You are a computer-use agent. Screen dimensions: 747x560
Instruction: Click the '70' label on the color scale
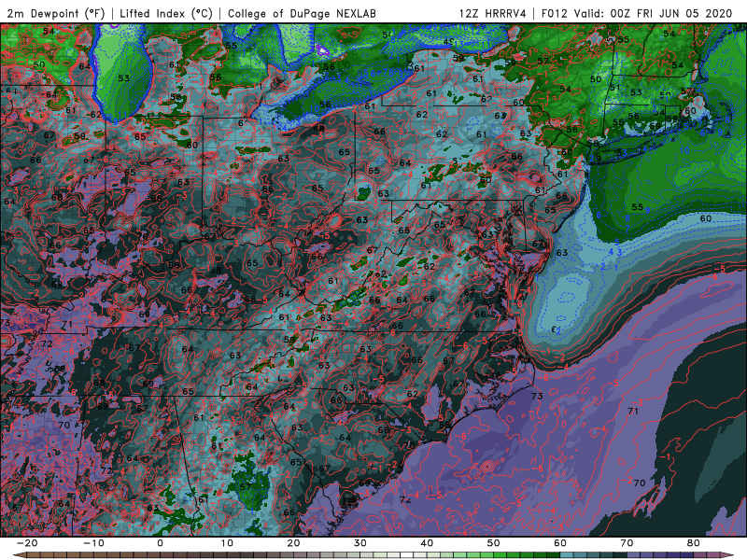[627, 543]
